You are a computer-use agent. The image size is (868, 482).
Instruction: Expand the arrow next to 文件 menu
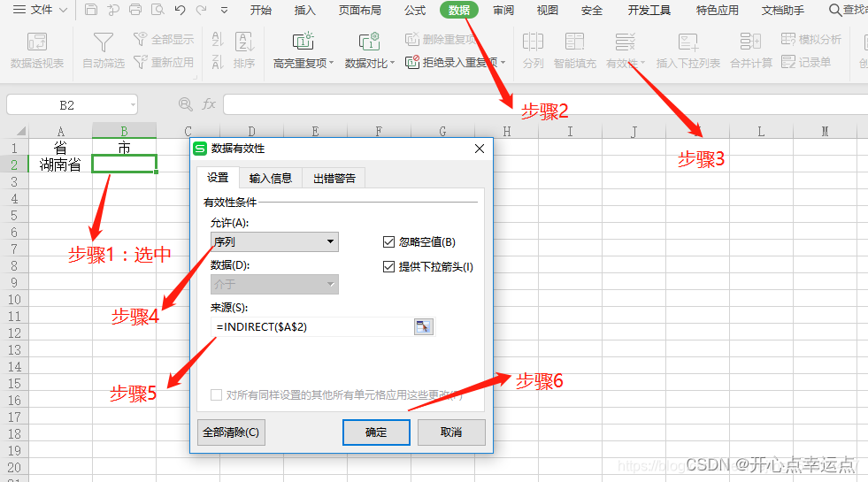(63, 10)
